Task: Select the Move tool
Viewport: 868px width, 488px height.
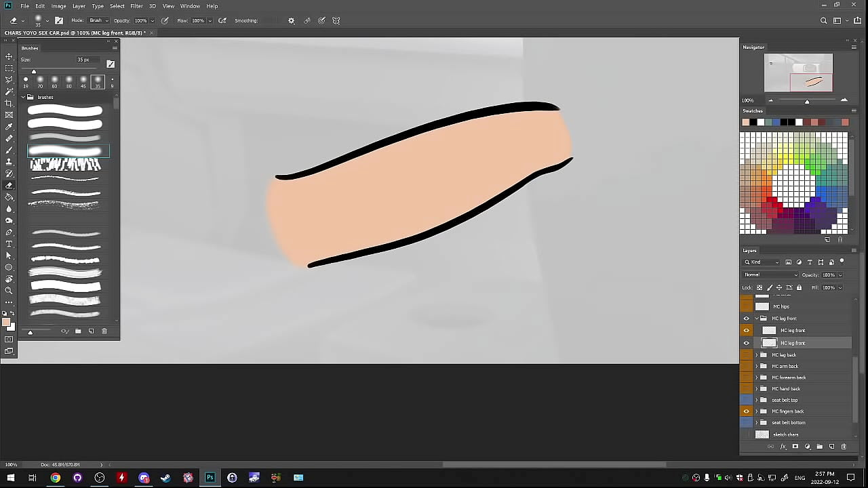Action: pos(9,56)
